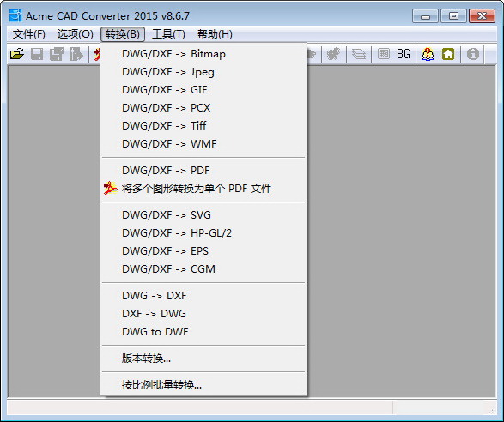This screenshot has width=504, height=422.
Task: Minimize the Acme CAD Converter window
Action: 425,15
